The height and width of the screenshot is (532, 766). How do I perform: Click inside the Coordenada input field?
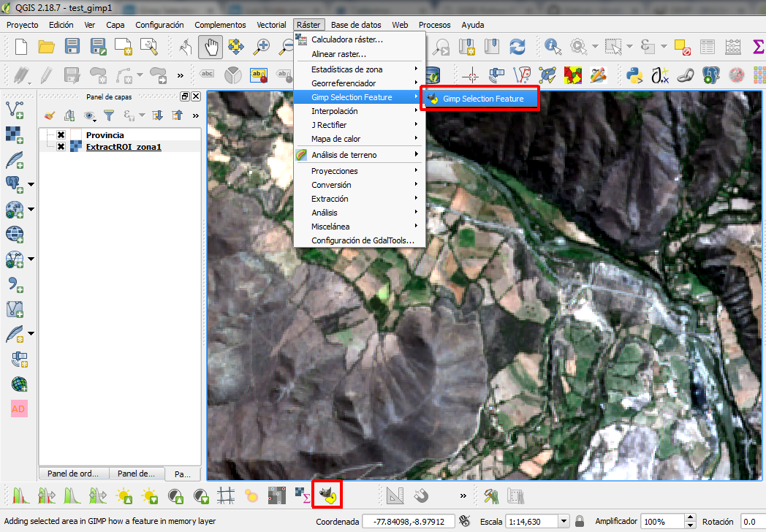408,521
